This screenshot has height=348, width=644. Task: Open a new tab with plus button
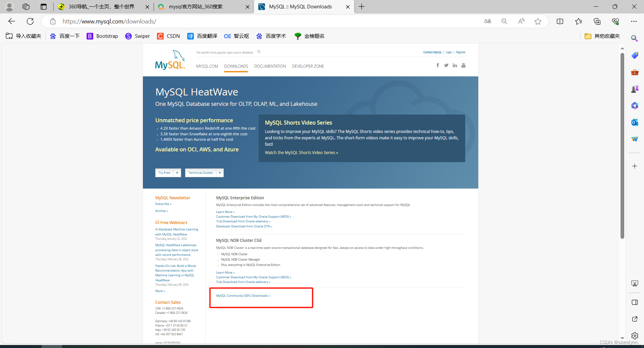362,7
